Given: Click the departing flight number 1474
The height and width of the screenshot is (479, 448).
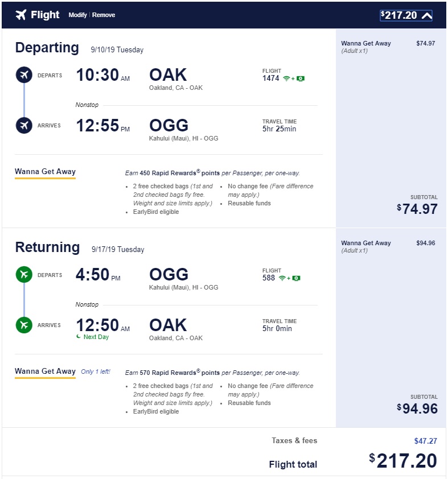Looking at the screenshot, I should [270, 79].
